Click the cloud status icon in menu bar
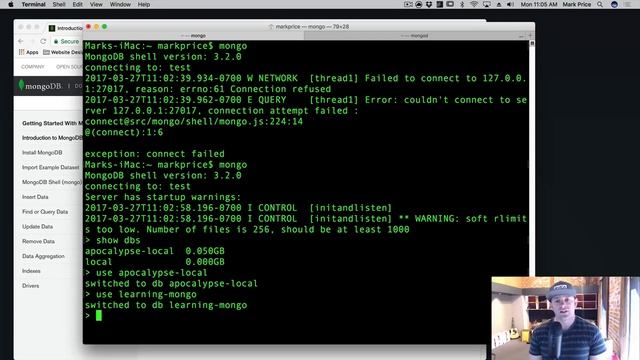 point(419,4)
